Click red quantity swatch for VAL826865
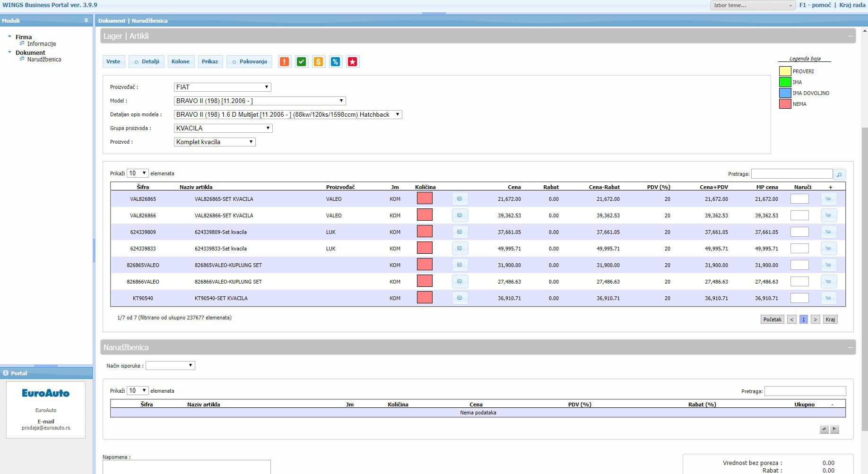Image resolution: width=868 pixels, height=474 pixels. click(425, 198)
